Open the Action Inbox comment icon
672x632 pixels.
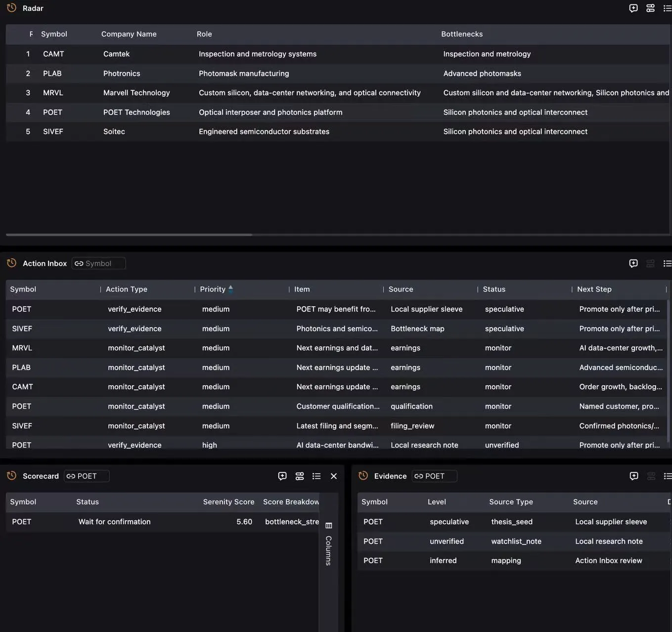click(633, 263)
